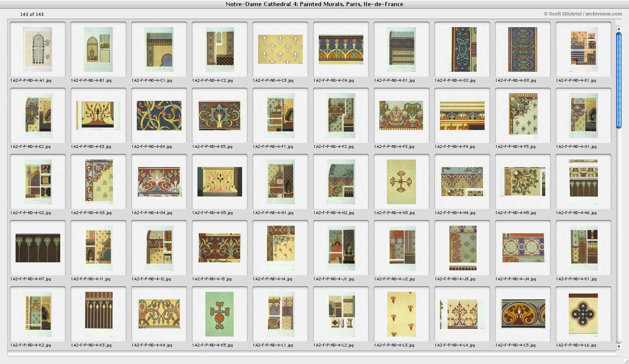Screen dimensions: 629x364
Task: Select thumbnail 1A2-F-P-ND-4-G5.jpg
Action: (x=220, y=181)
